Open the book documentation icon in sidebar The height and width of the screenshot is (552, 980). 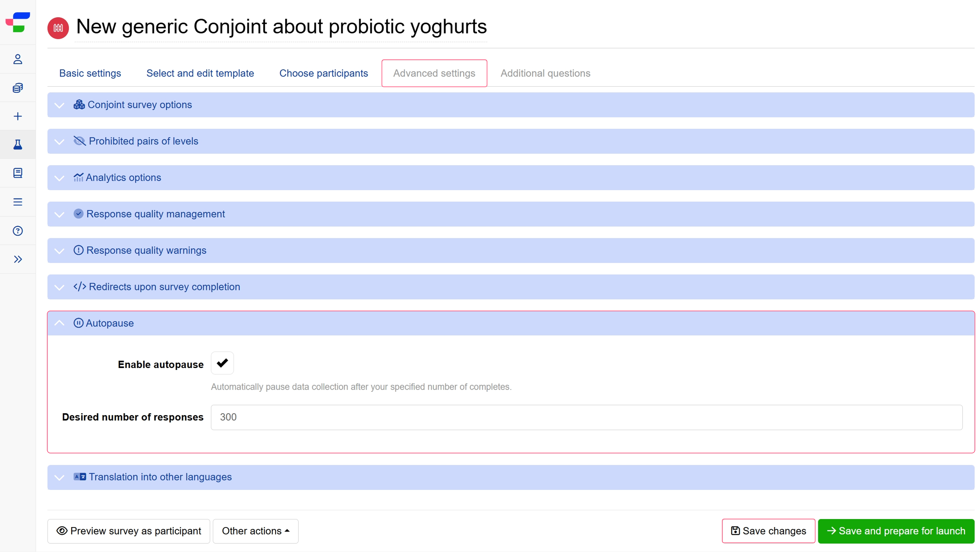point(18,173)
